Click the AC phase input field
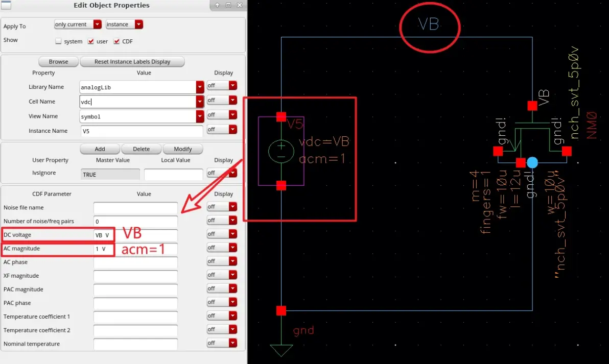609x364 pixels. coord(135,262)
